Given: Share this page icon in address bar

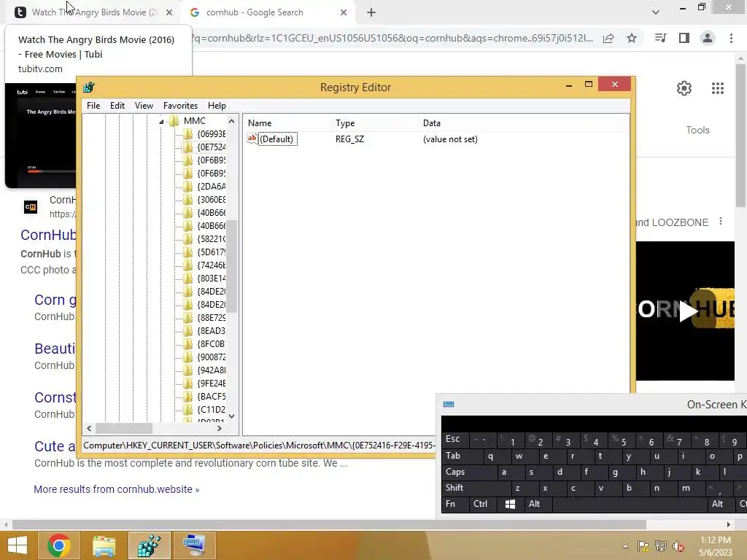Looking at the screenshot, I should coord(608,39).
